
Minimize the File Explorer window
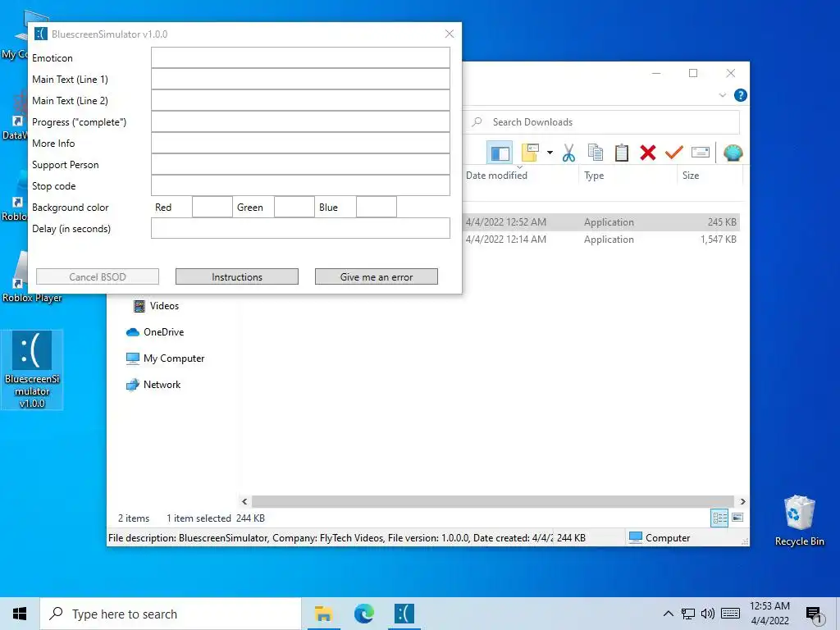(x=656, y=73)
